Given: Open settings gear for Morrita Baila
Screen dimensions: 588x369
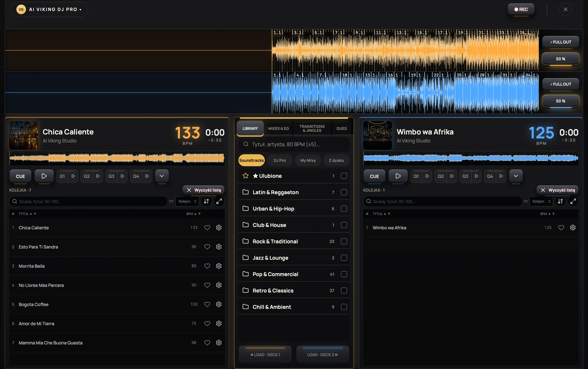Looking at the screenshot, I should pyautogui.click(x=219, y=266).
